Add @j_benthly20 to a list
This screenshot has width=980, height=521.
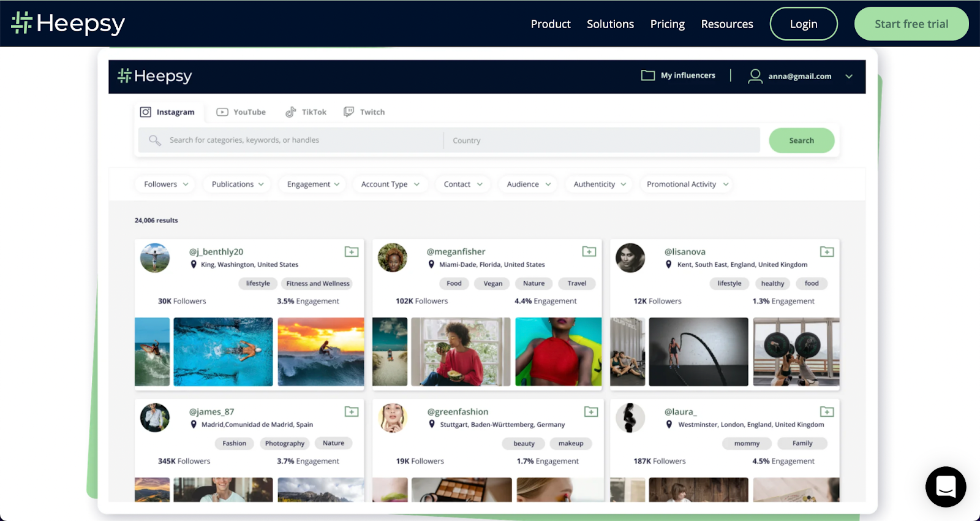coord(352,251)
